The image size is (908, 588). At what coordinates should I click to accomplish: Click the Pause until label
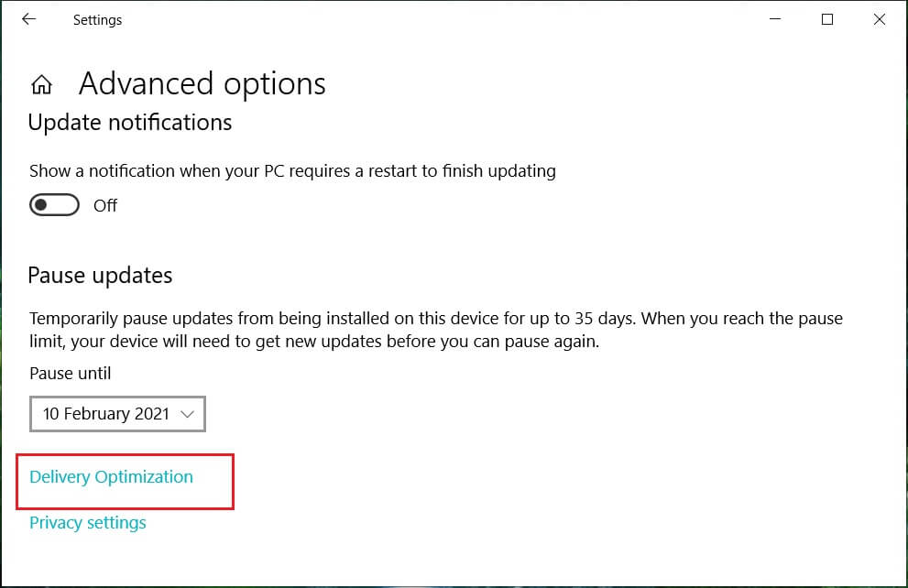pos(71,374)
